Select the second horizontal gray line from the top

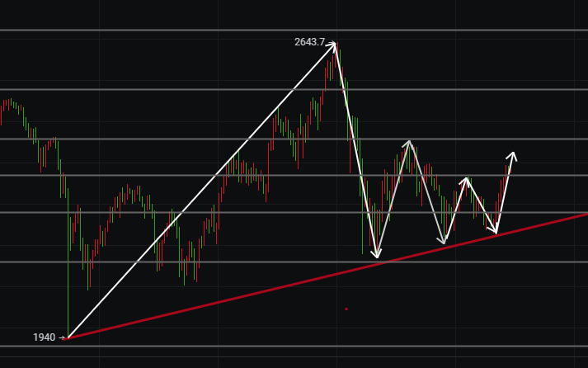(165, 89)
